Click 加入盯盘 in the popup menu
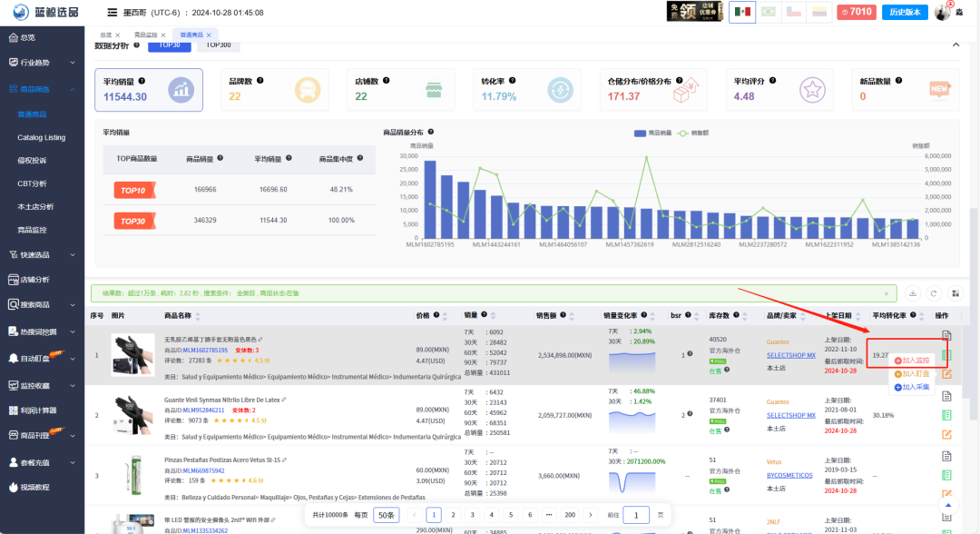Image resolution: width=980 pixels, height=534 pixels. pyautogui.click(x=911, y=374)
